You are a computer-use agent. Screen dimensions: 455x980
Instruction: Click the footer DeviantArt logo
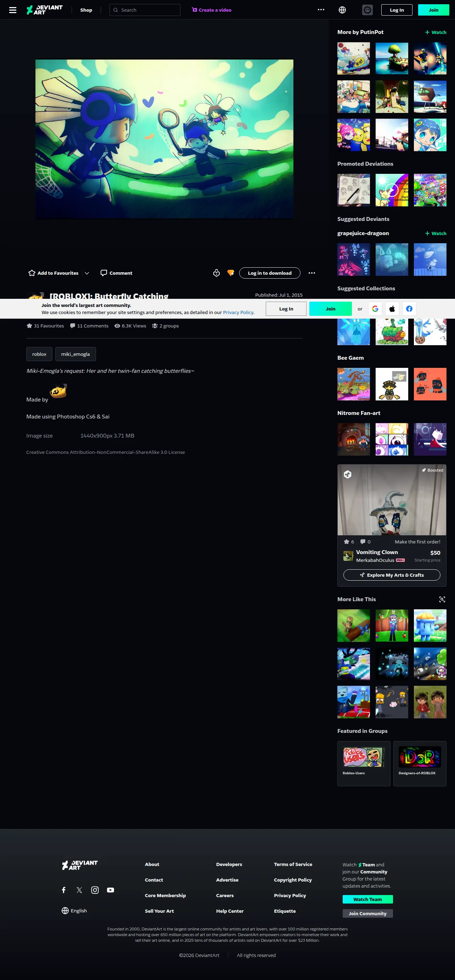point(80,865)
